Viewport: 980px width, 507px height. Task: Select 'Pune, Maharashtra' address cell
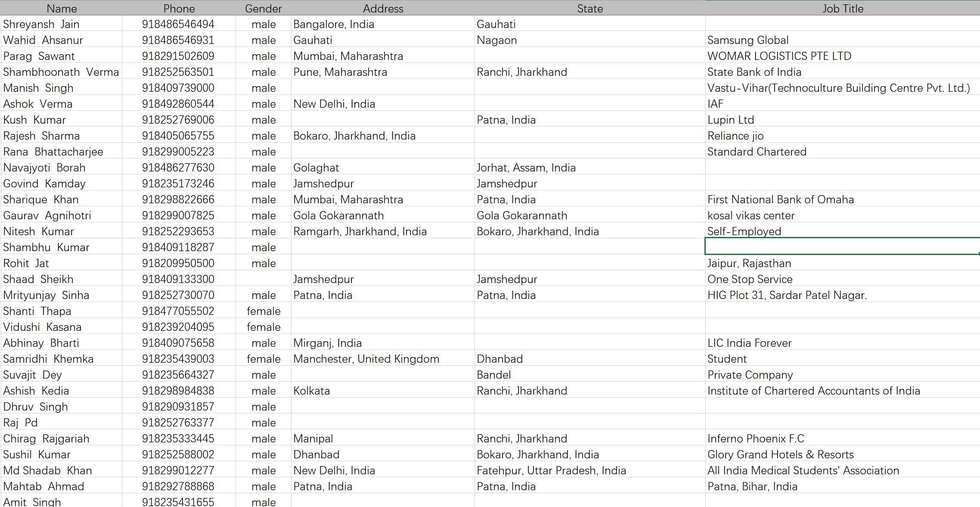[383, 72]
